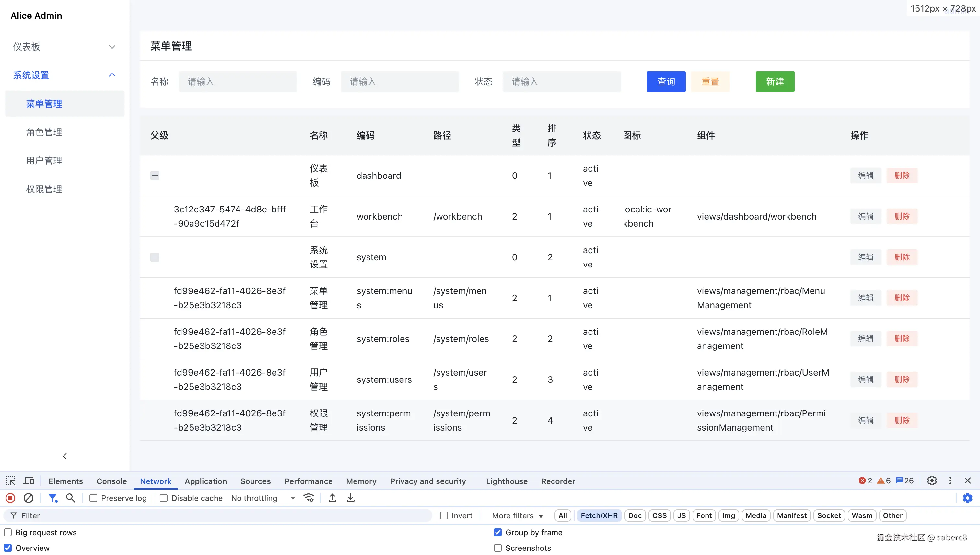This screenshot has height=555, width=980.
Task: Click the blue 查询 button
Action: coord(666,82)
